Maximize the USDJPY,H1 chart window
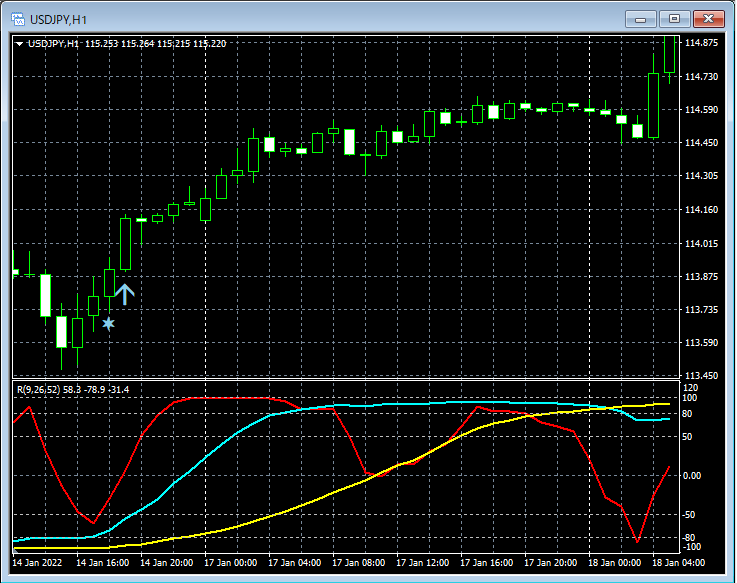This screenshot has width=737, height=583. [x=675, y=19]
